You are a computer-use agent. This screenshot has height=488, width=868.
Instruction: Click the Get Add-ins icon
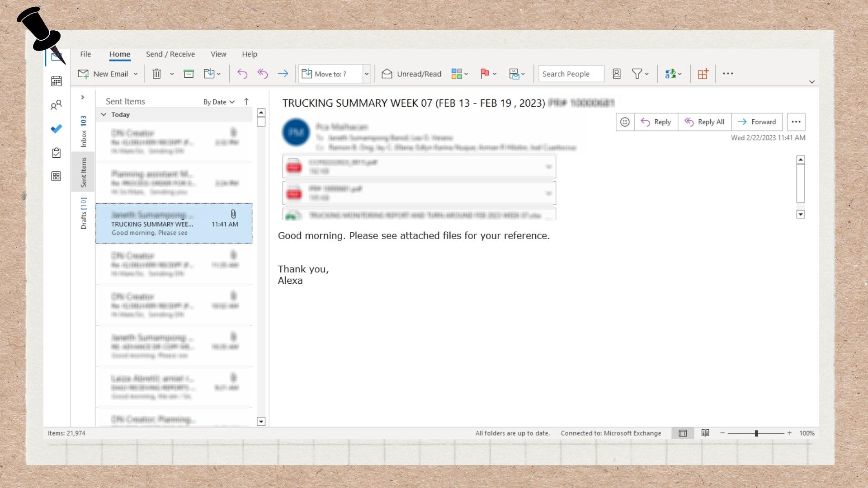click(x=703, y=74)
